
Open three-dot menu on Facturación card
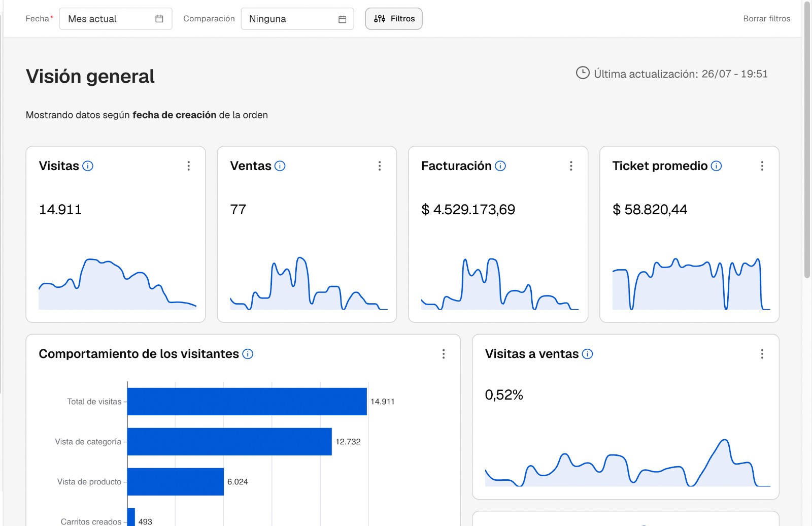(571, 166)
